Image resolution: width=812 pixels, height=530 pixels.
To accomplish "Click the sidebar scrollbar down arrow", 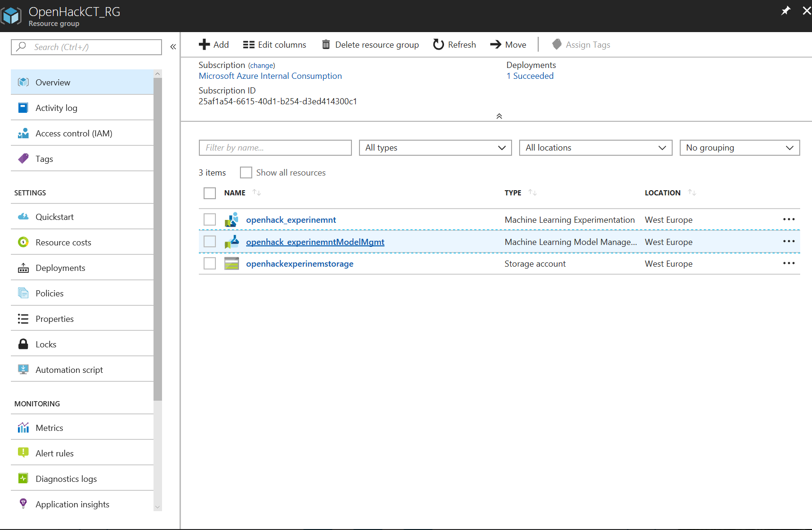I will coord(158,507).
